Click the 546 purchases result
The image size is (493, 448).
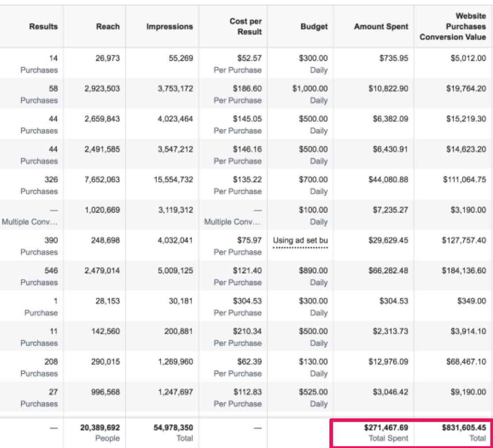pyautogui.click(x=51, y=270)
